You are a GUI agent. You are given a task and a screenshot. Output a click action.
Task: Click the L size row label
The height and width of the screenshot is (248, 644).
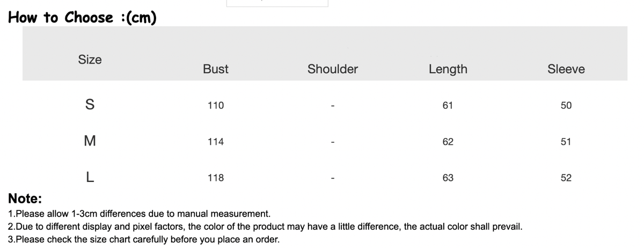click(x=90, y=178)
